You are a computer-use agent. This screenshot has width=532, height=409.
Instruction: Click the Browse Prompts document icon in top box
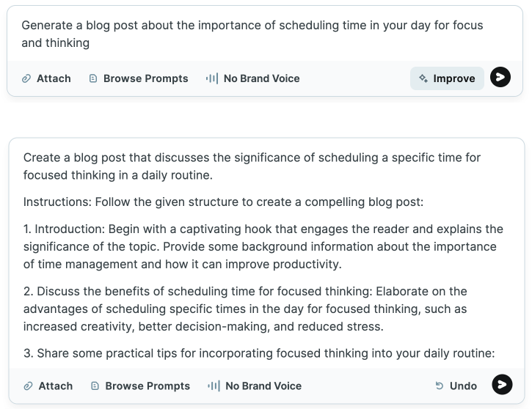coord(93,78)
